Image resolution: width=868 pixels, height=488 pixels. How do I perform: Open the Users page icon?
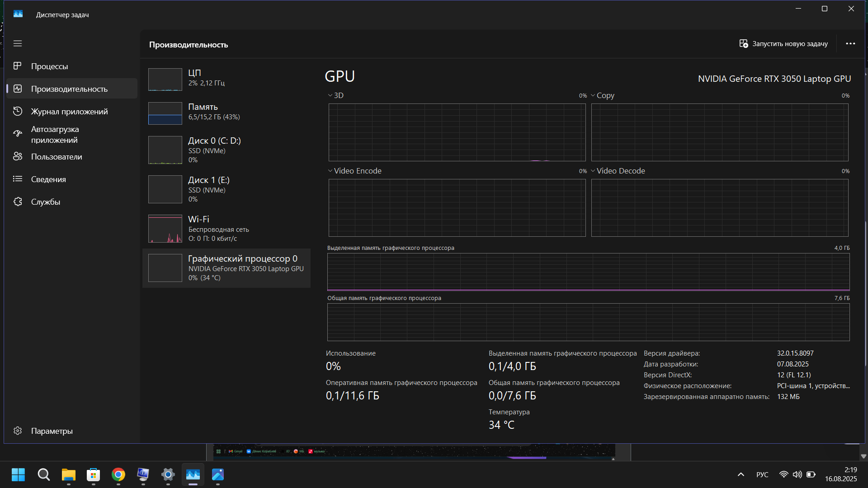coord(18,156)
